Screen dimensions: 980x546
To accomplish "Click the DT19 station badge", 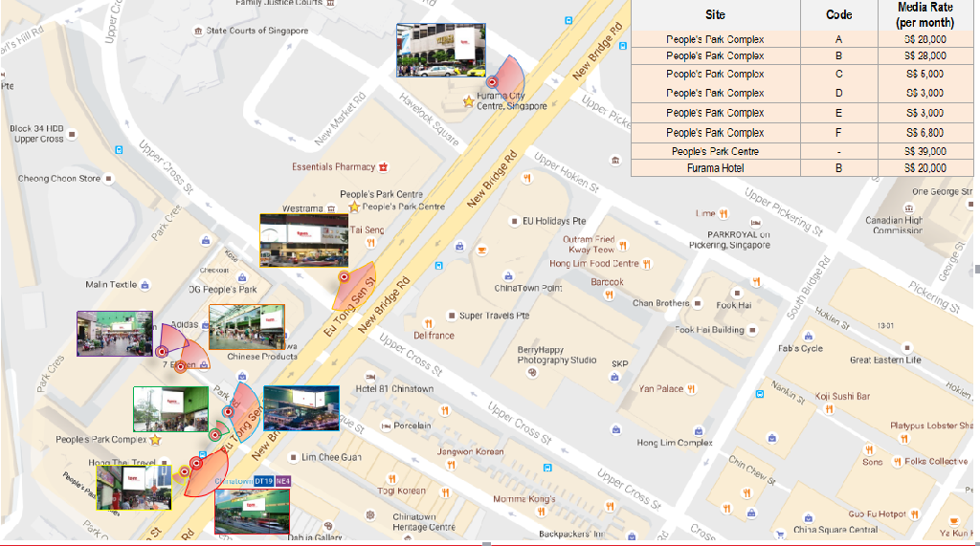I will pos(264,481).
